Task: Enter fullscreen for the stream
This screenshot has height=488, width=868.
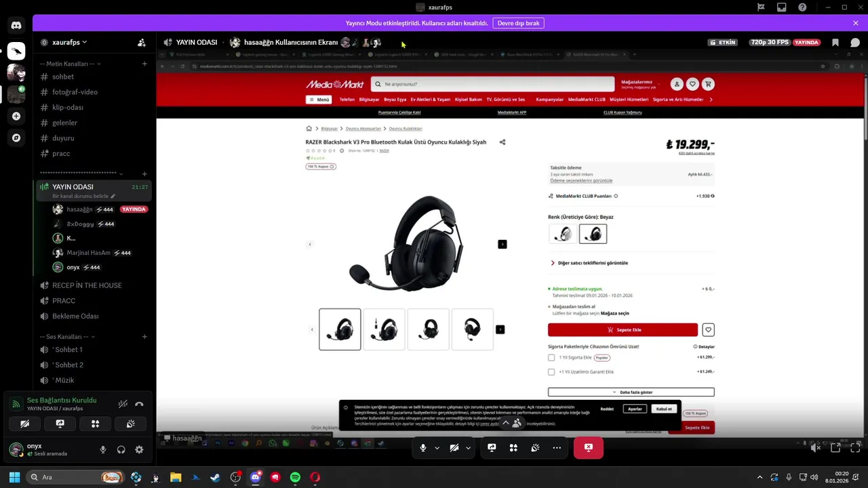Action: (x=855, y=447)
